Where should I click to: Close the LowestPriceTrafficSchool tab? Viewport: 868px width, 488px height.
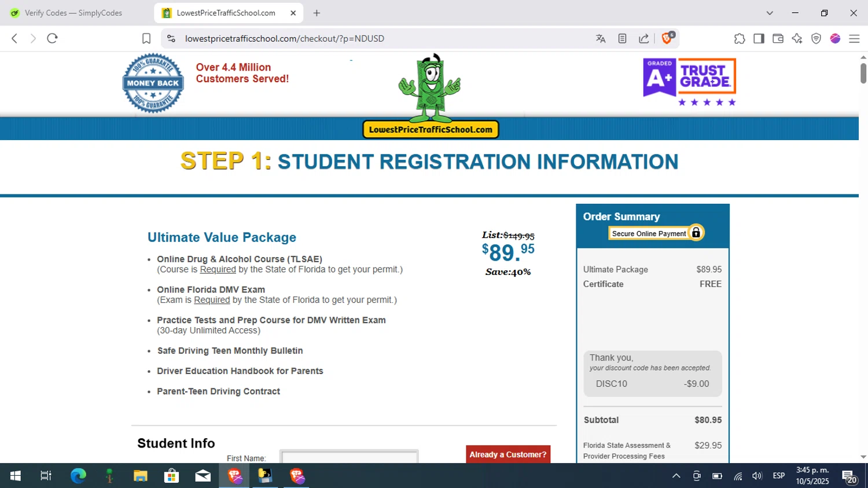(x=293, y=13)
